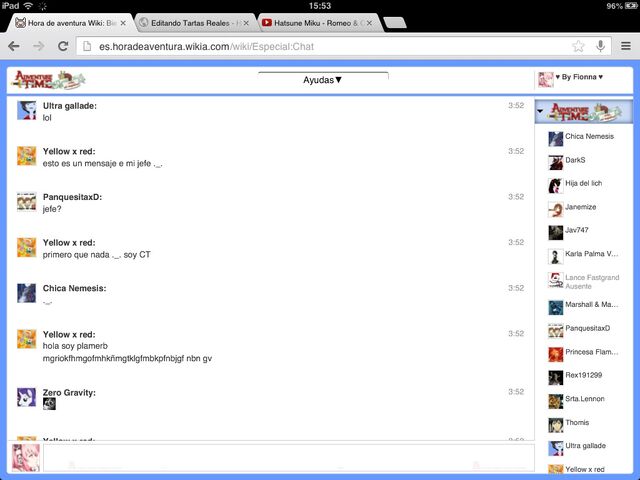Close the Hora de aventura Wiki tab
Viewport: 640px width, 480px height.
click(123, 23)
